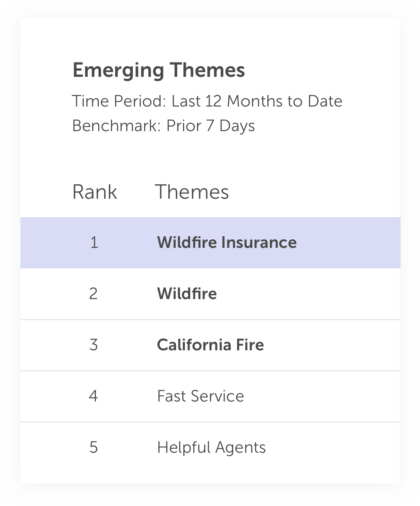Open the California Fire theme
Viewport: 420px width, 506px height.
point(210,345)
